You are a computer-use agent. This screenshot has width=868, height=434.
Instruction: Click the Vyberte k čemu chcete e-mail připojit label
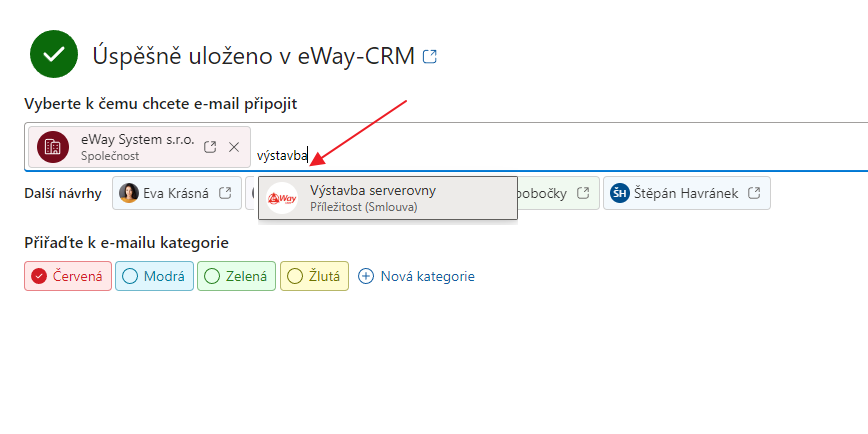pos(161,104)
